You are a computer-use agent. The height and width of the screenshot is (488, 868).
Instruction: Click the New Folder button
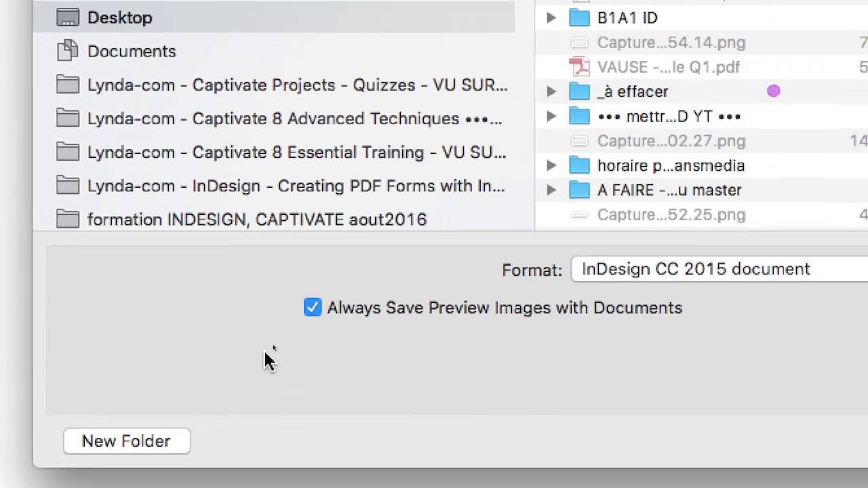click(127, 441)
